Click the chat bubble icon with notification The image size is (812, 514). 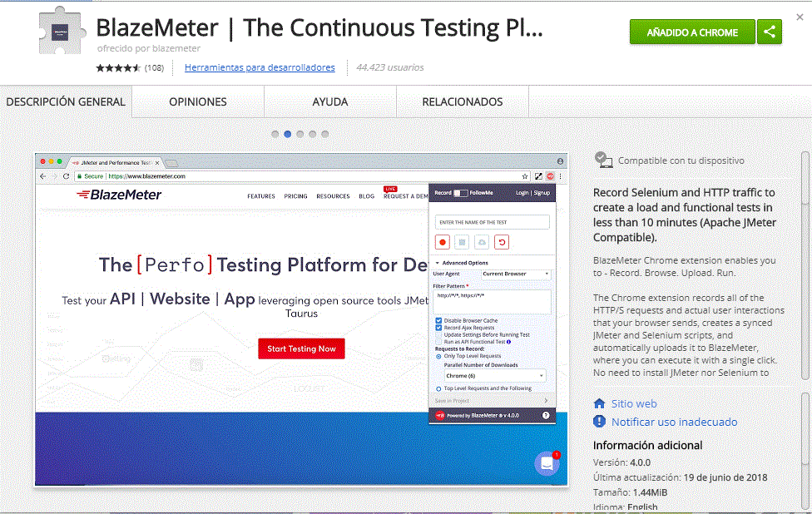547,463
